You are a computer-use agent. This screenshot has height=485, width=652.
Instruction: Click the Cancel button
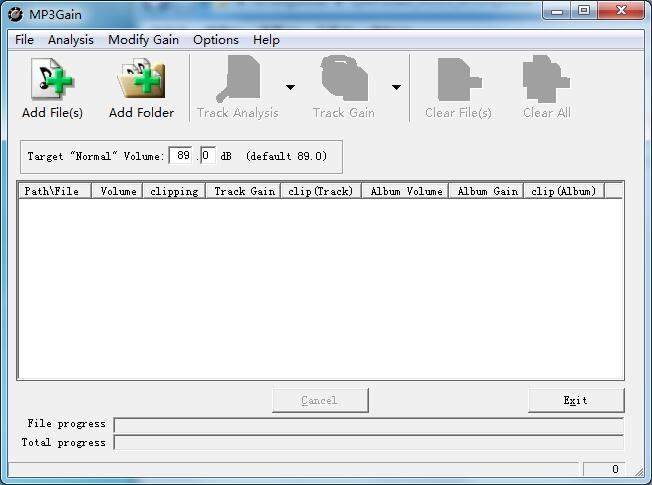pyautogui.click(x=320, y=400)
